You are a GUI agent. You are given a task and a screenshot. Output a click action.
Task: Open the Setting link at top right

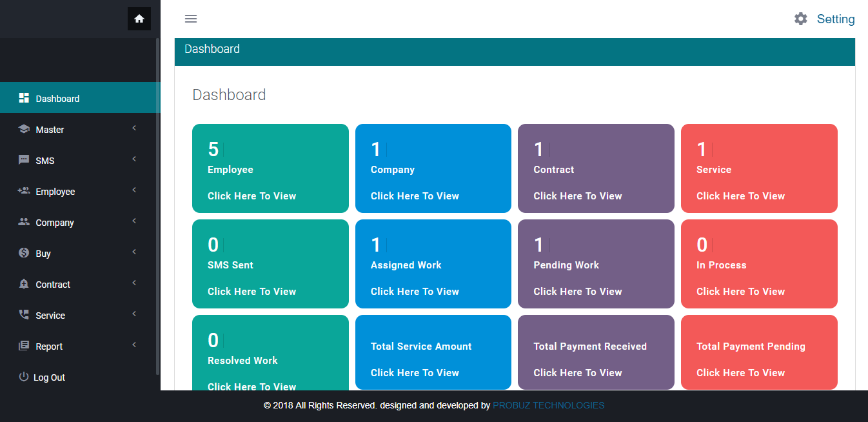835,19
